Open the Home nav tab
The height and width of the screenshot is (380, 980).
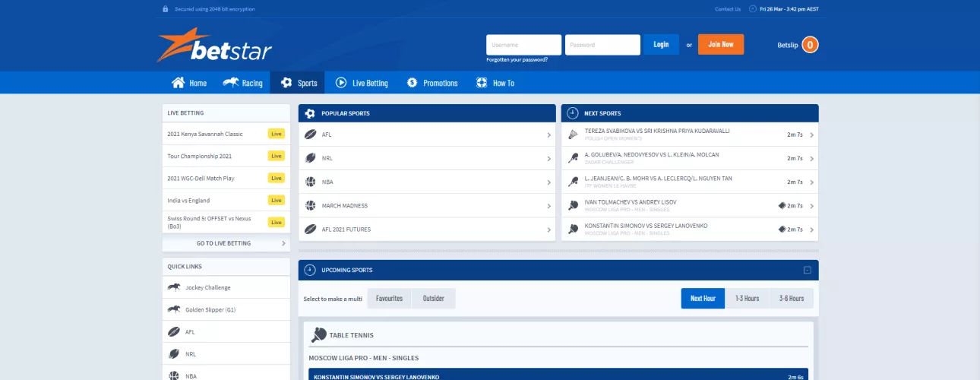pos(188,83)
